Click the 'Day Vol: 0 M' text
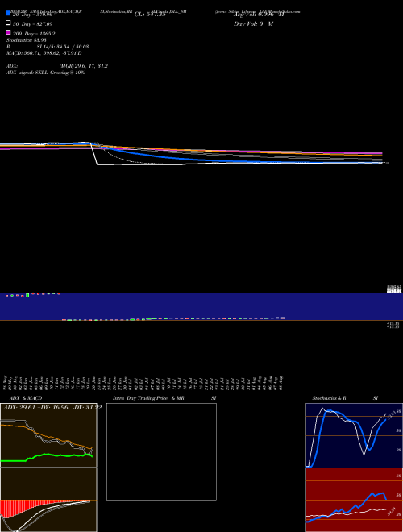The width and height of the screenshot is (403, 532). coord(253,24)
